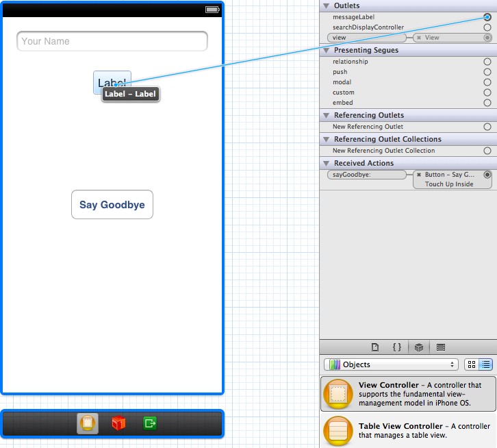Click the Touch Up Inside event text
Viewport: 497px width, 448px height.
click(x=449, y=184)
